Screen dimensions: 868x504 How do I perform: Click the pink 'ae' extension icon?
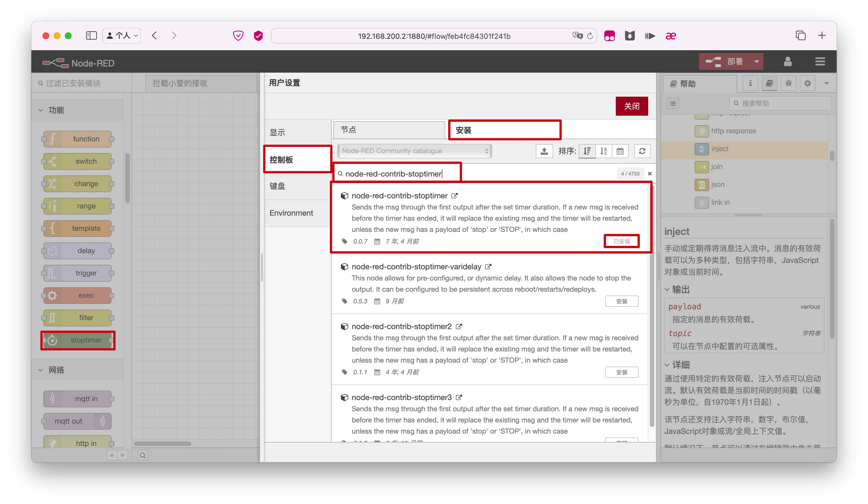[671, 36]
